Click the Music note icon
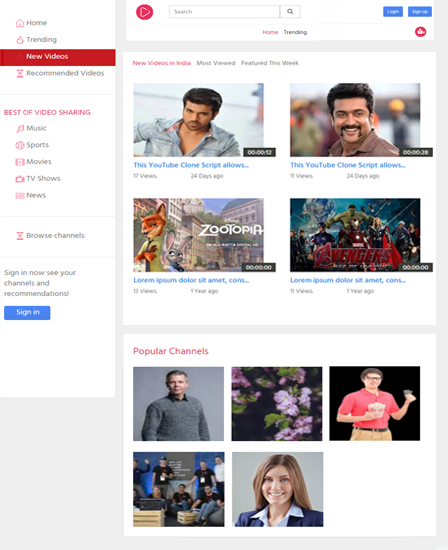The width and height of the screenshot is (448, 550). coord(20,128)
